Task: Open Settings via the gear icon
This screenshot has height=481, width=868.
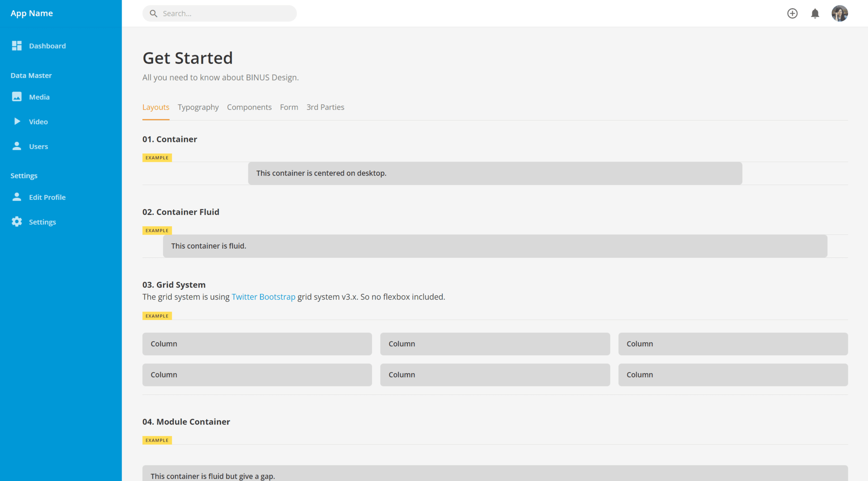Action: [x=17, y=222]
